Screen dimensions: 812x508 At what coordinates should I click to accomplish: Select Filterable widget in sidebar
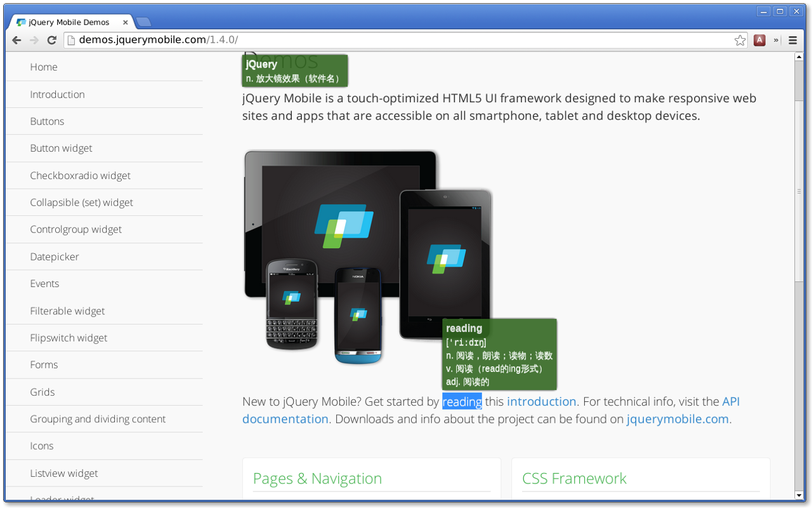tap(104, 311)
